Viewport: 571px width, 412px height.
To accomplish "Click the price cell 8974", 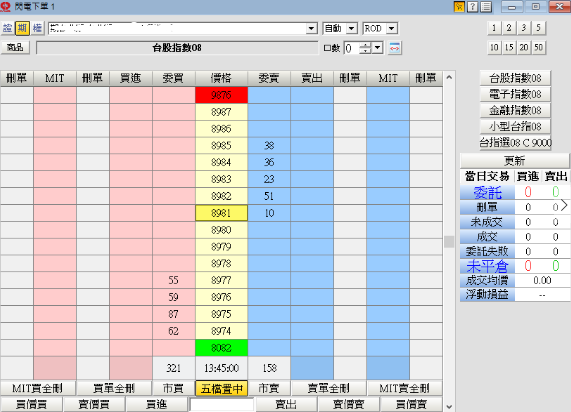I will [221, 331].
